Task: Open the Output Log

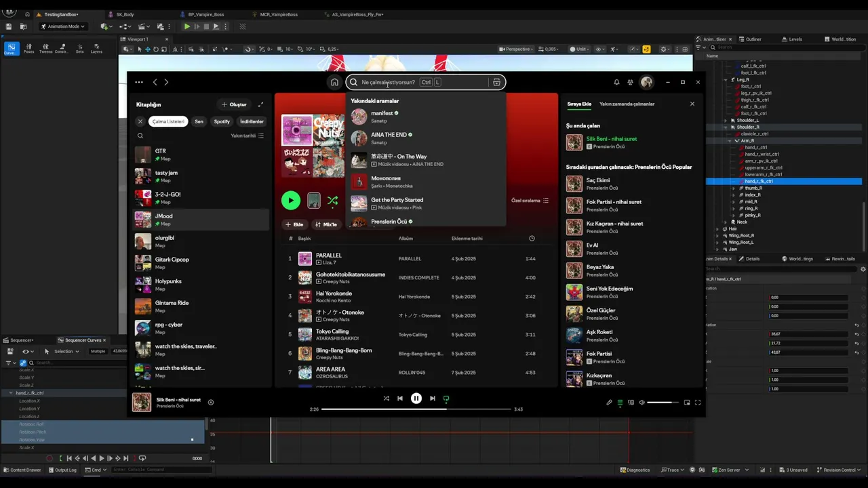Action: coord(62,470)
